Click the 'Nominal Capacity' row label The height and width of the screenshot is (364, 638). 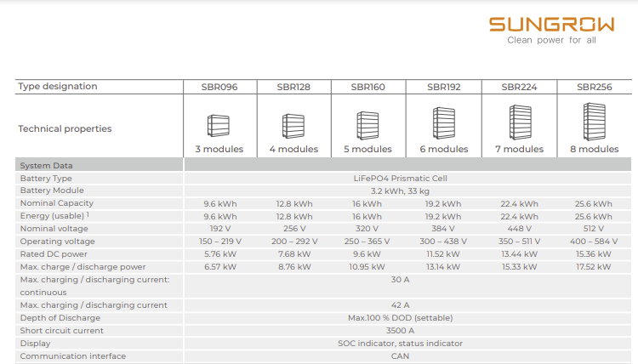(x=56, y=203)
